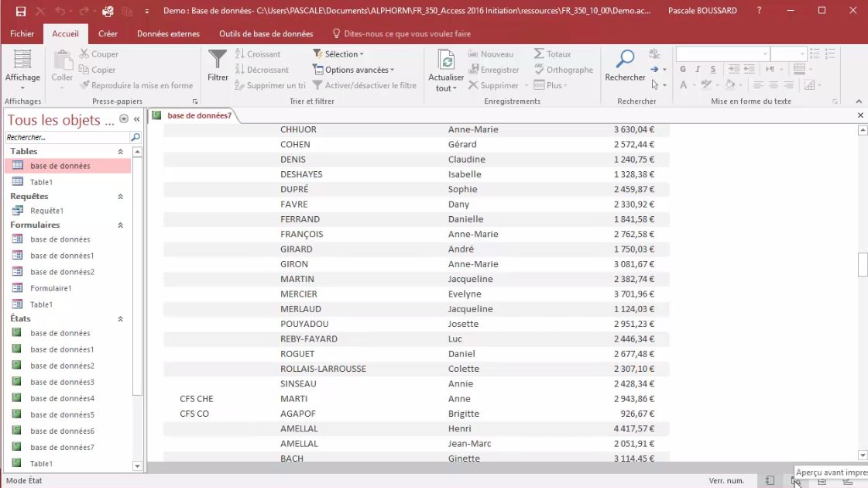Open the Créer ribbon tab

click(x=108, y=34)
